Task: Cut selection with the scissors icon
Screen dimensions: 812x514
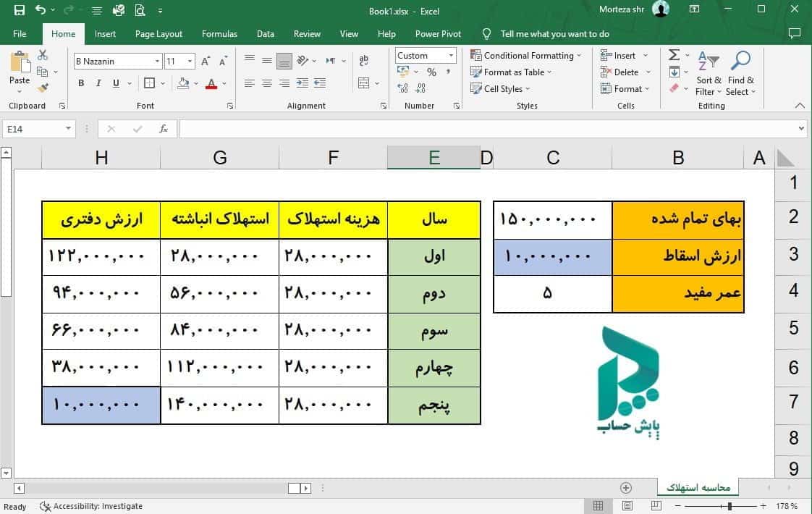Action: (43, 55)
